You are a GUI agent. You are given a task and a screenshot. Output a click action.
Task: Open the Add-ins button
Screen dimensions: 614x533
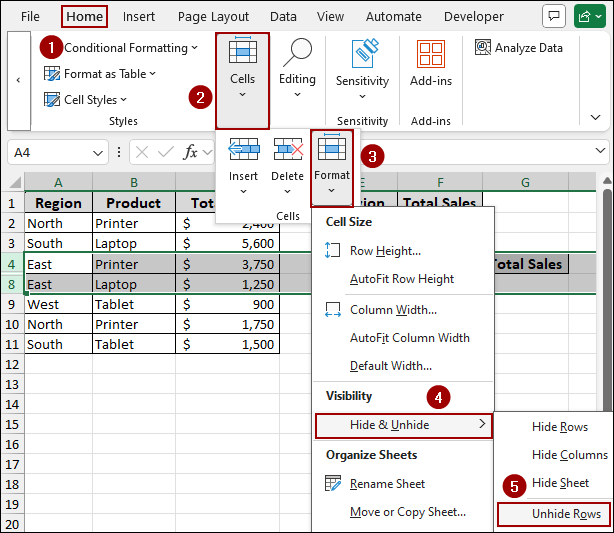click(x=430, y=67)
